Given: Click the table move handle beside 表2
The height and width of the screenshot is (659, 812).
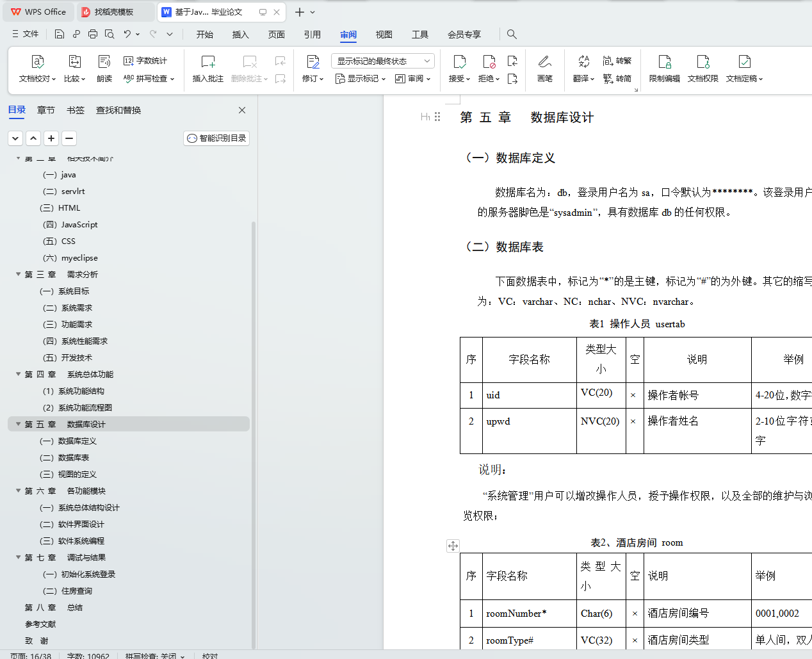Looking at the screenshot, I should coord(453,546).
